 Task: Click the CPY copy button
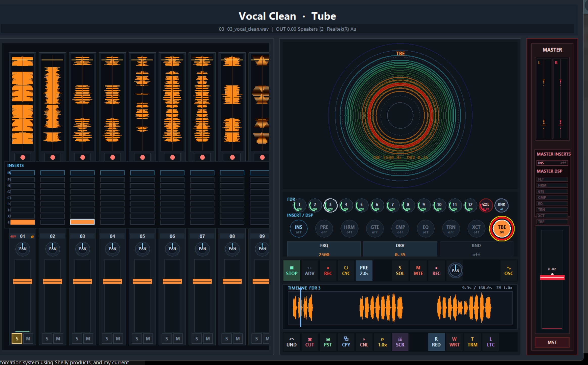(x=346, y=342)
